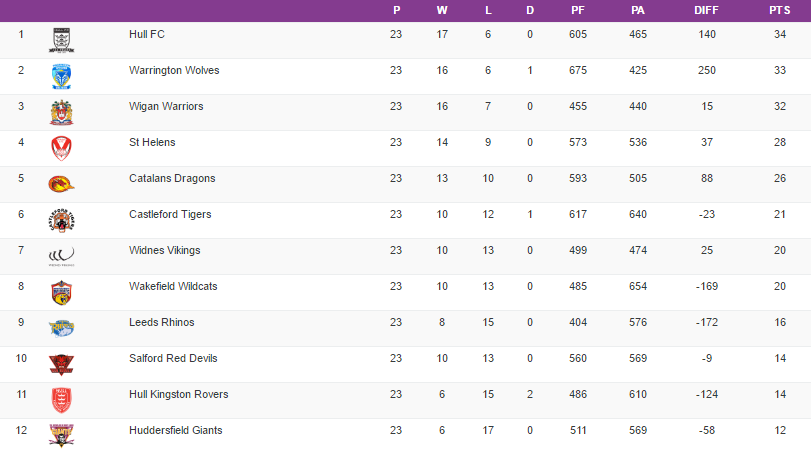This screenshot has height=460, width=811.
Task: Select the Wigan Warriors team badge
Action: point(62,113)
